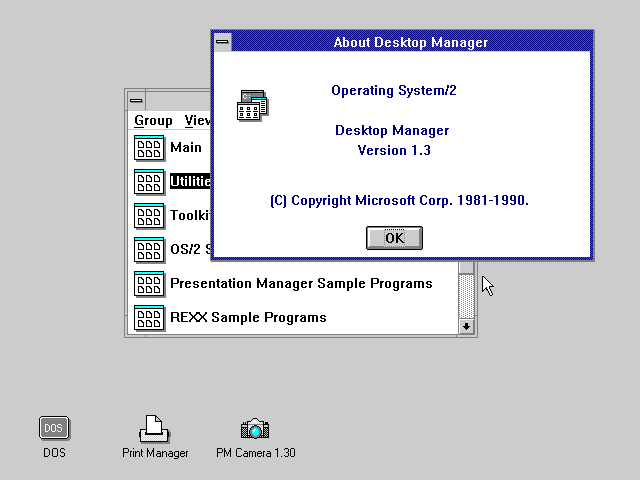Viewport: 640px width, 480px height.
Task: Select the OS/2 group icon
Action: pyautogui.click(x=149, y=249)
